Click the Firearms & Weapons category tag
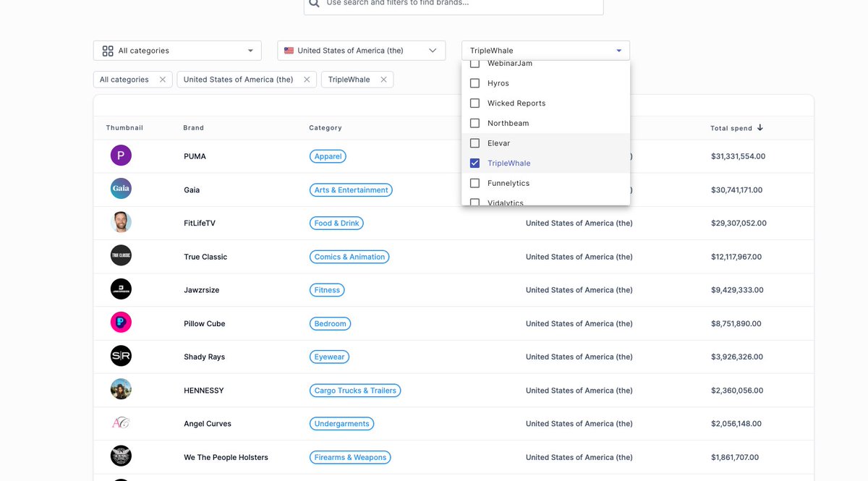 (x=350, y=457)
